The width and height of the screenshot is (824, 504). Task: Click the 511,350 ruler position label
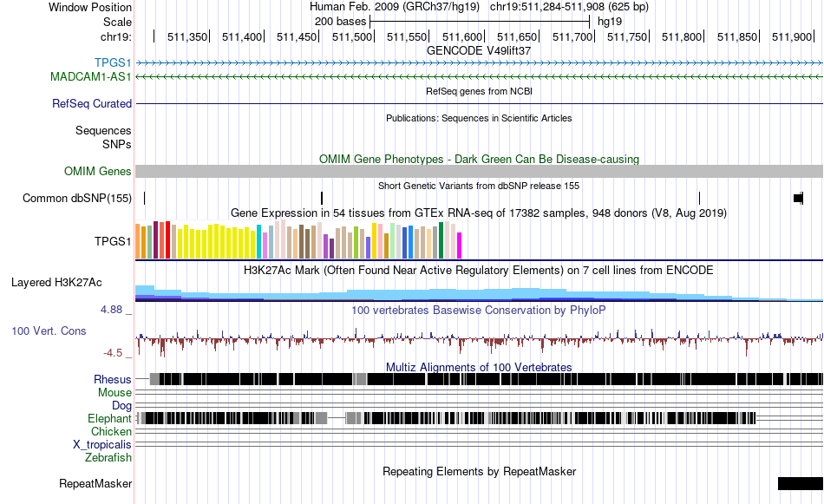187,36
